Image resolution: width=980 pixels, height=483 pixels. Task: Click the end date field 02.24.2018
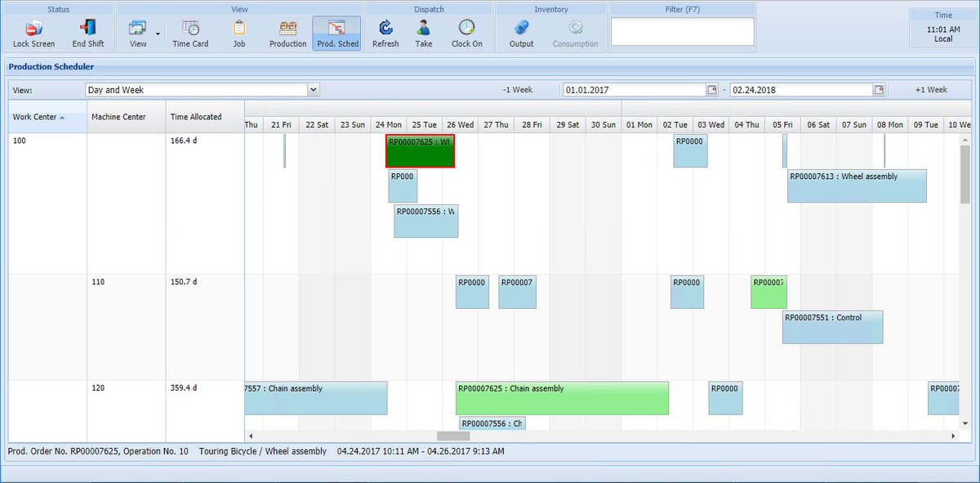802,90
